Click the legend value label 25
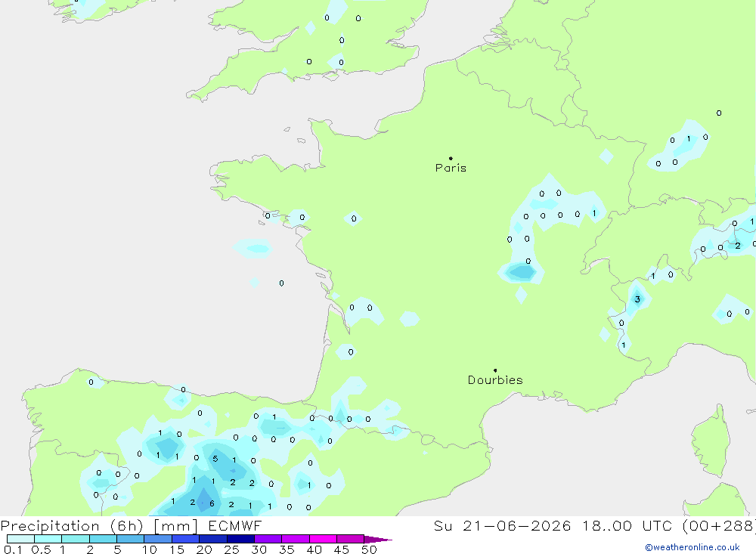756x554 pixels. coord(231,549)
